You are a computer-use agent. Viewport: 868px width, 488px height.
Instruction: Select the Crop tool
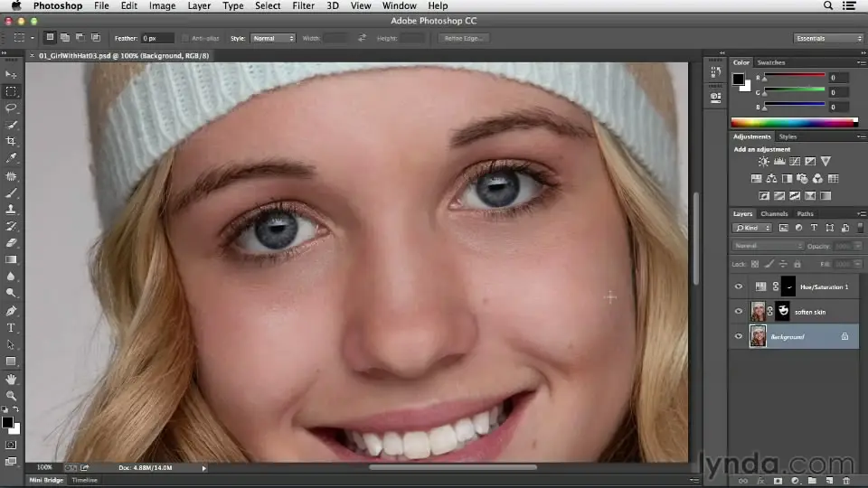(x=12, y=142)
